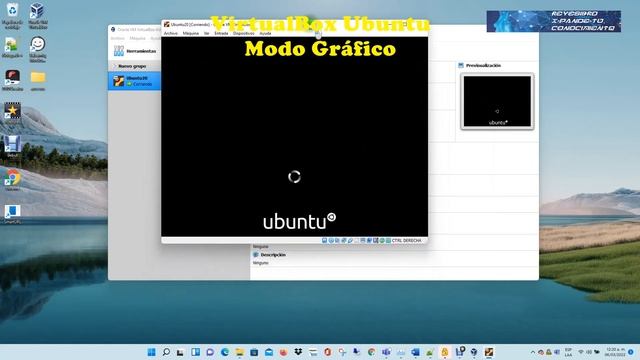Open Oracle VM VirtualBox desktop shortcut

point(38,16)
